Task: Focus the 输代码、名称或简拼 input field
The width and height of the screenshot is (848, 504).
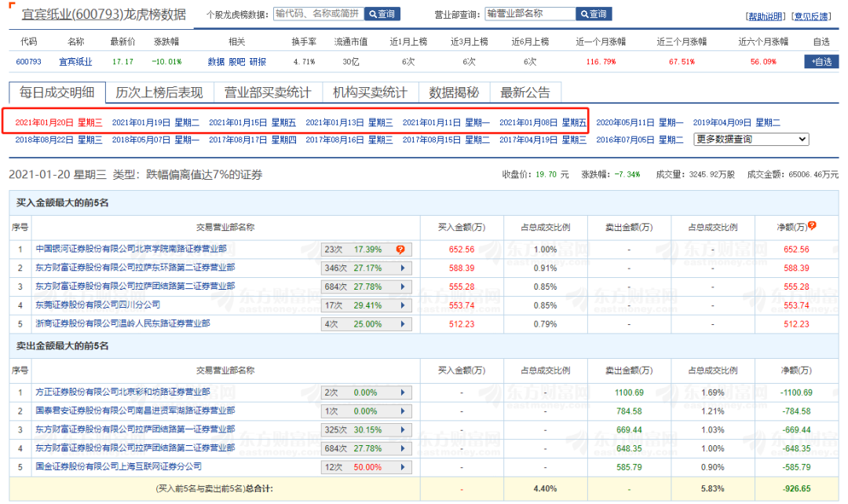Action: [318, 14]
